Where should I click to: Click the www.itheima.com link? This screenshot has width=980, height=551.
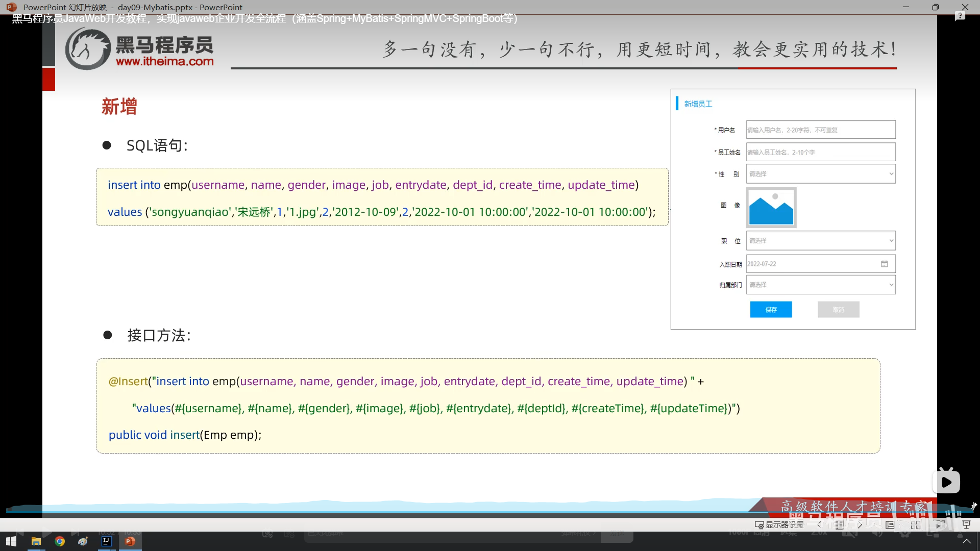click(x=164, y=61)
